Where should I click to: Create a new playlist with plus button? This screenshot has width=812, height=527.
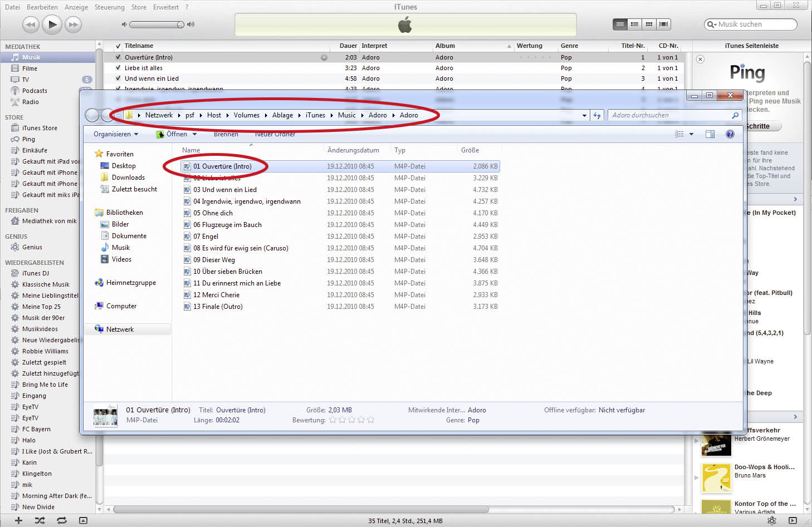18,520
